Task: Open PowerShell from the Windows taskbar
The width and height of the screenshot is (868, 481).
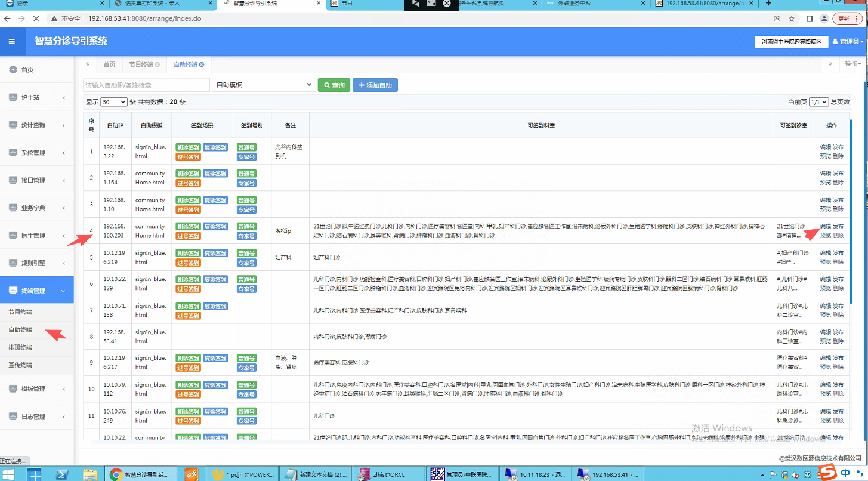Action: point(61,474)
